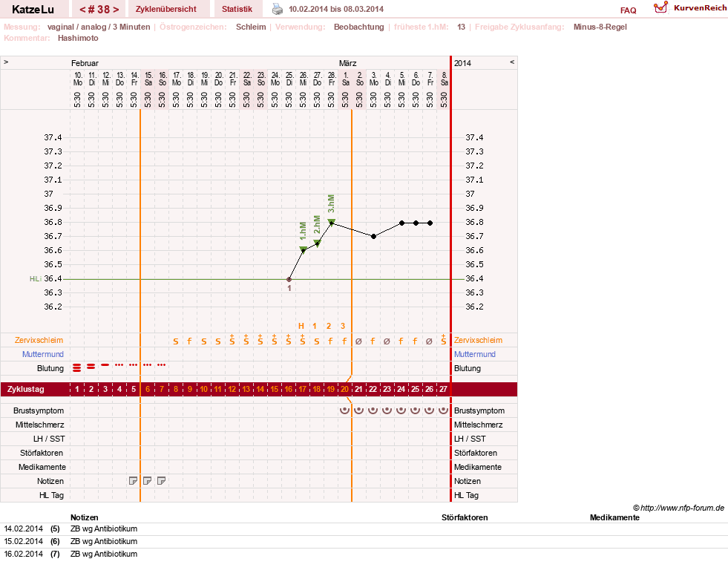This screenshot has height=576, width=728.
Task: Select the KatzeLu tab
Action: (x=33, y=10)
